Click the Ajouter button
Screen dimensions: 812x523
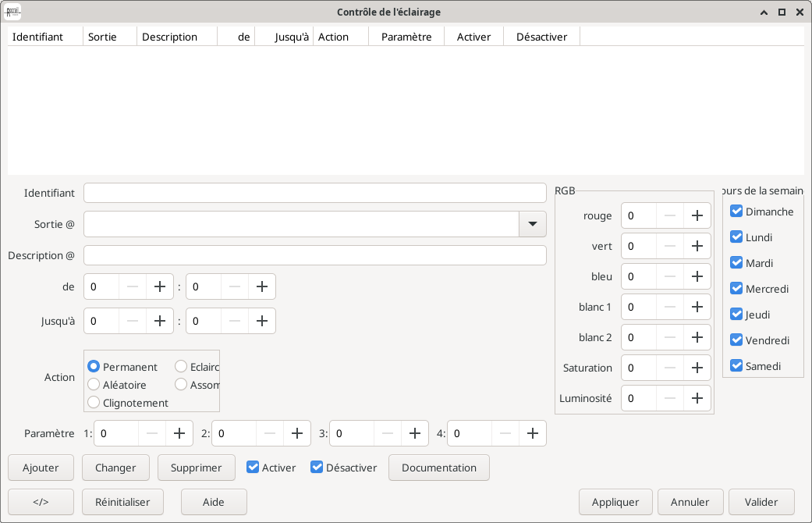[x=41, y=468]
